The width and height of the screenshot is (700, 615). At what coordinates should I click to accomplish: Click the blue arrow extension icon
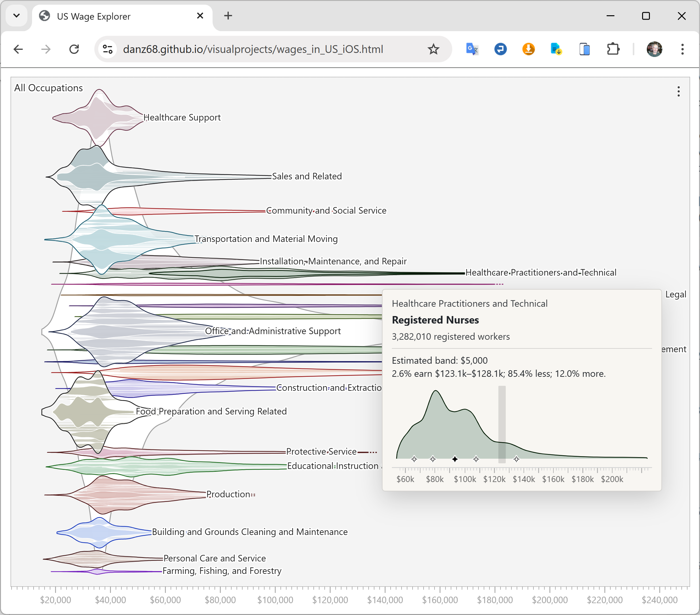pos(500,49)
